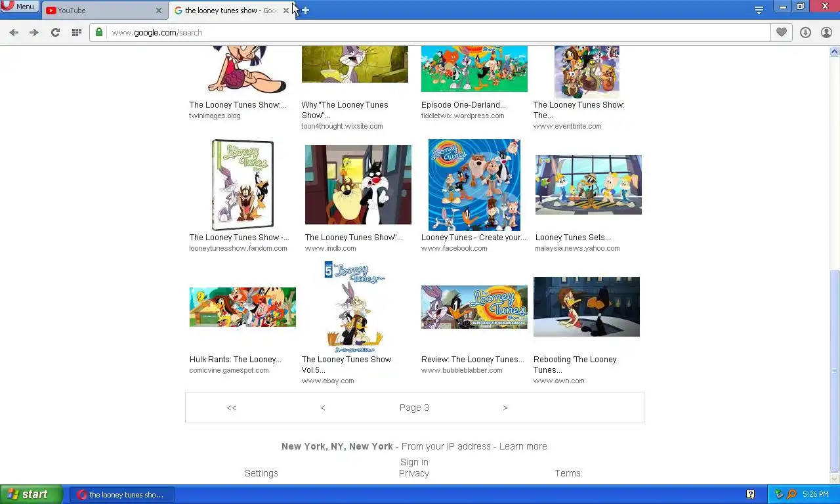
Task: Click "Rebooting 'The Looney Tunes..." title
Action: click(x=575, y=365)
